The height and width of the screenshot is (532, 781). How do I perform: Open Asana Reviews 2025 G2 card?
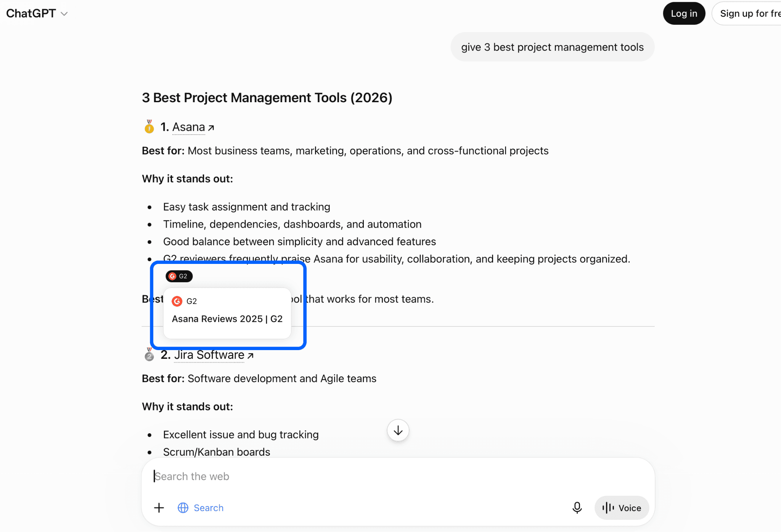[227, 313]
